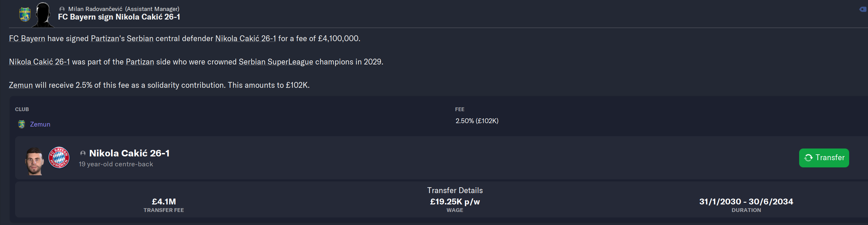
Task: Open the Serbian SuperLeague competition link
Action: 276,62
